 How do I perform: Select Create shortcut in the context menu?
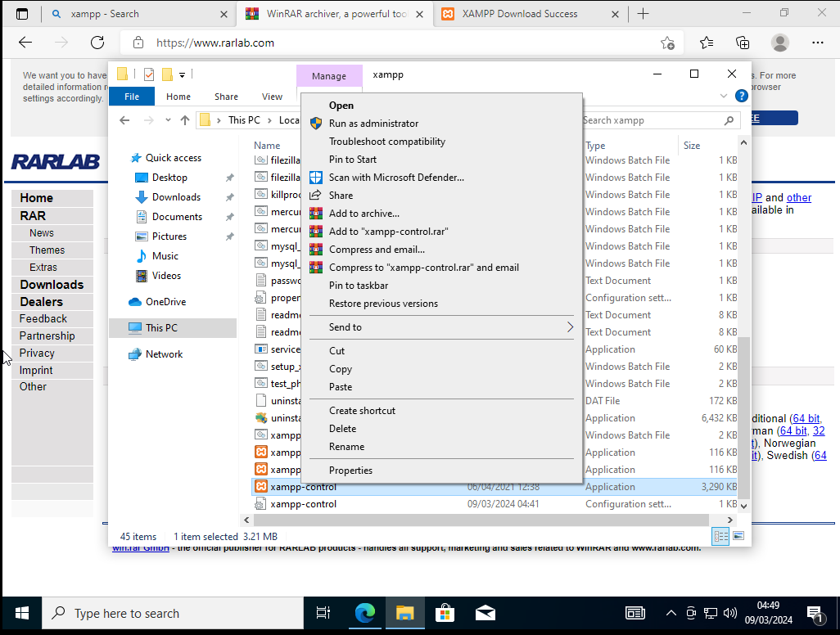pos(362,411)
